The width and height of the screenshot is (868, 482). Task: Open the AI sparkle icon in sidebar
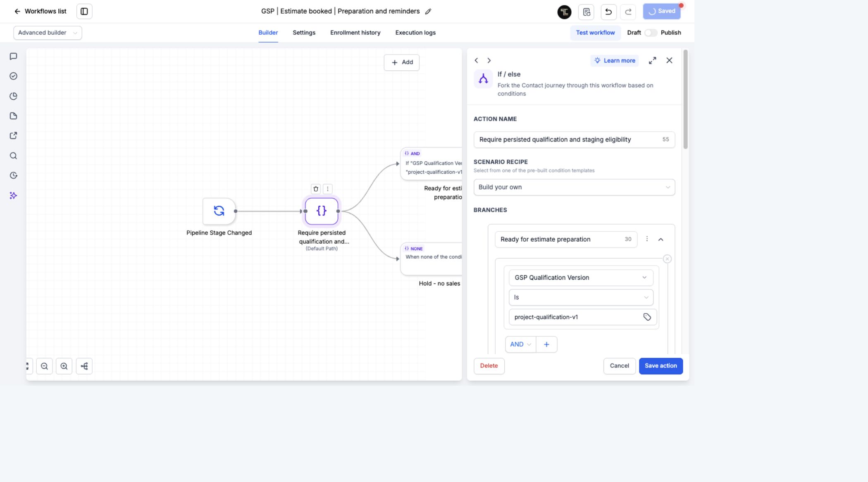pos(13,195)
